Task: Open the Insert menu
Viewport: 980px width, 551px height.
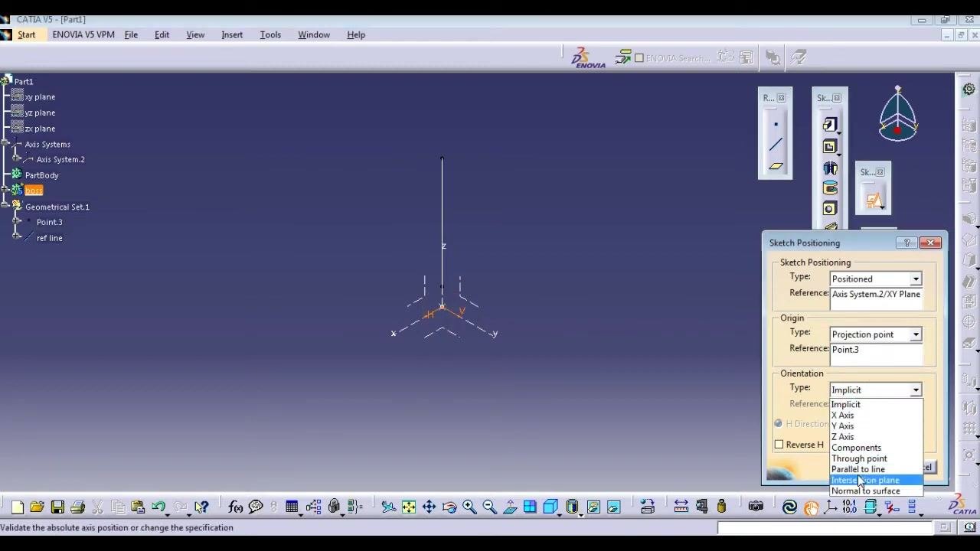Action: click(x=232, y=34)
